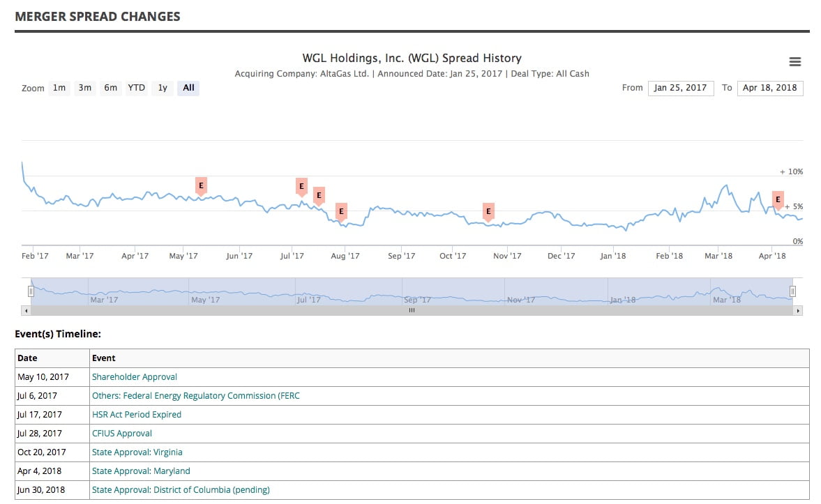
Task: Open the State Approval: Virginia link
Action: pyautogui.click(x=137, y=452)
